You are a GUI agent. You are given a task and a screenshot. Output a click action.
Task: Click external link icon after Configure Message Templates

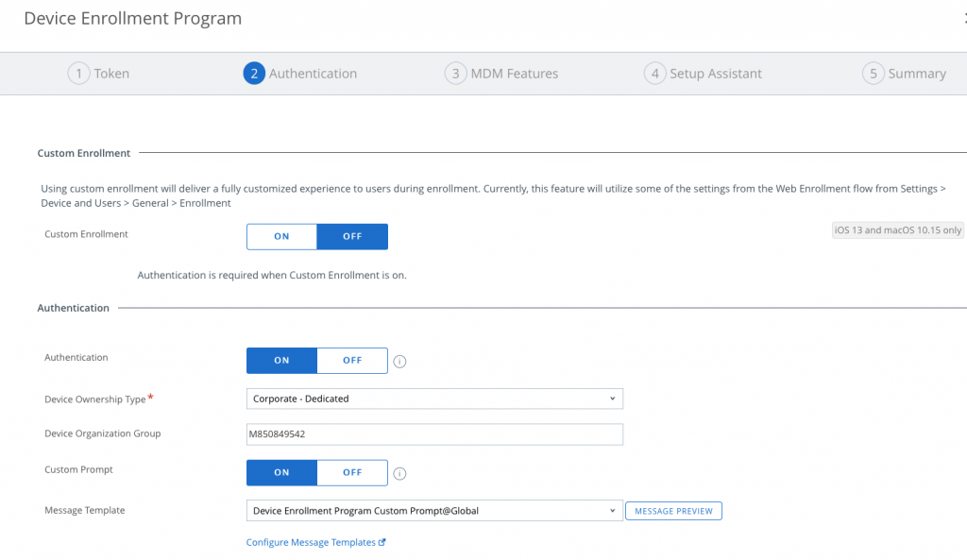point(382,543)
